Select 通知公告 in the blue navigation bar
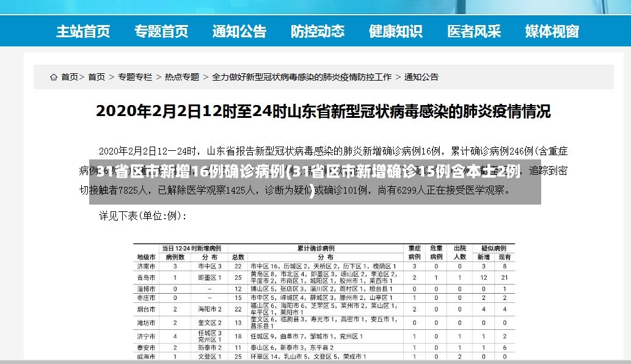The height and width of the screenshot is (364, 631). tap(239, 31)
